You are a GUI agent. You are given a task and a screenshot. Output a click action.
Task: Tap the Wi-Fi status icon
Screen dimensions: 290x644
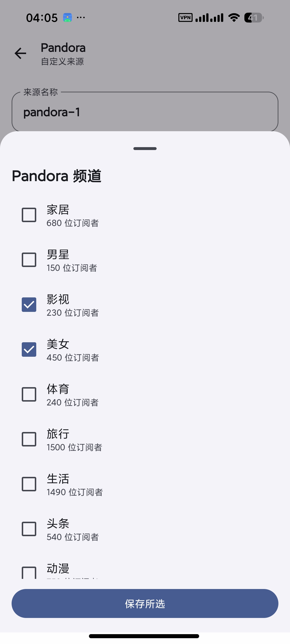(234, 18)
